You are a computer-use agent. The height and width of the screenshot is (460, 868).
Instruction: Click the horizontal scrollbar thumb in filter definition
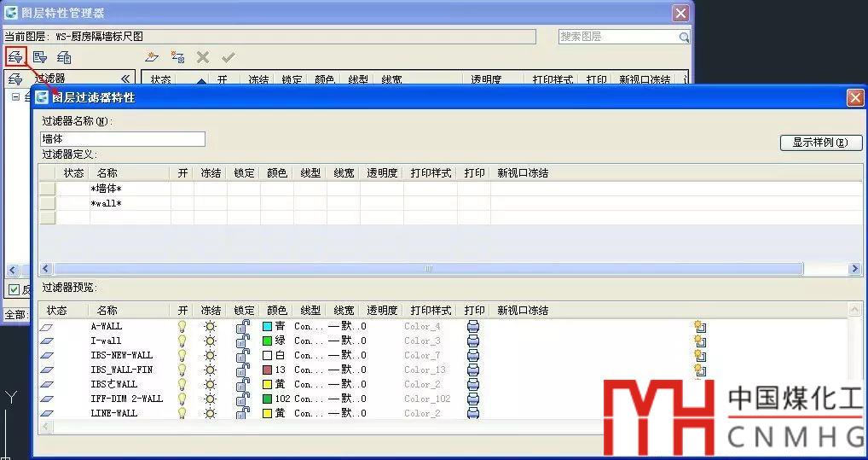tap(427, 269)
